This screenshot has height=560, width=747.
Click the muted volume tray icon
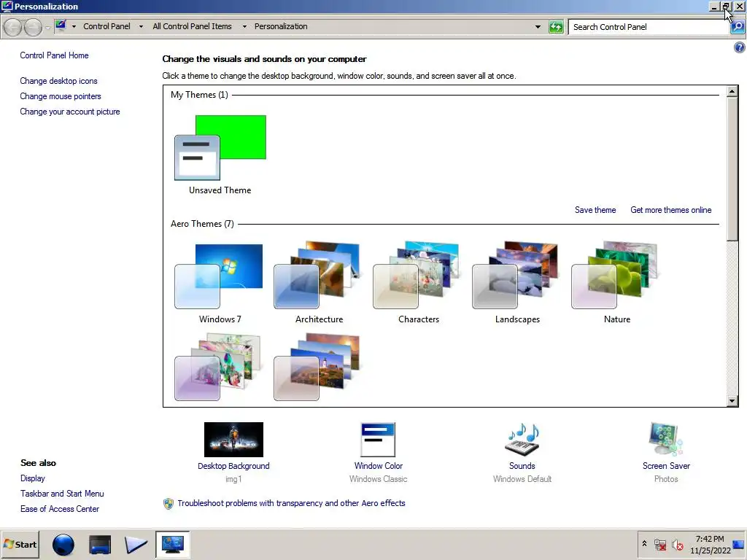coord(678,545)
